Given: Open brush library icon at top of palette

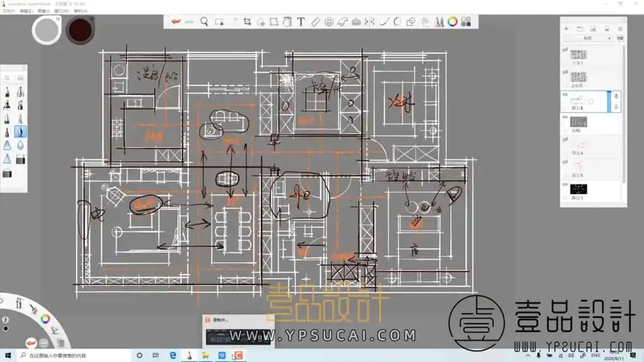Looking at the screenshot, I should [21, 77].
